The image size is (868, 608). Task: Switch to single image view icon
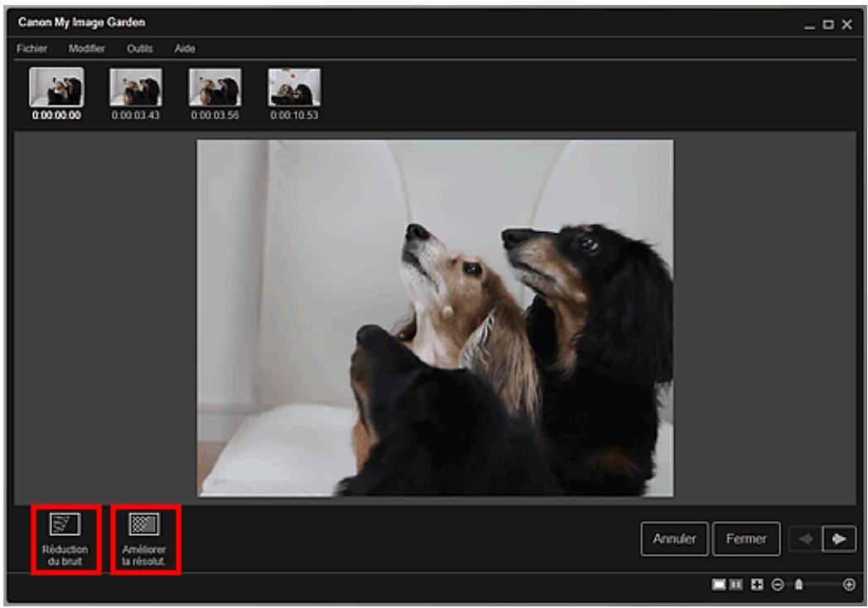(x=719, y=585)
